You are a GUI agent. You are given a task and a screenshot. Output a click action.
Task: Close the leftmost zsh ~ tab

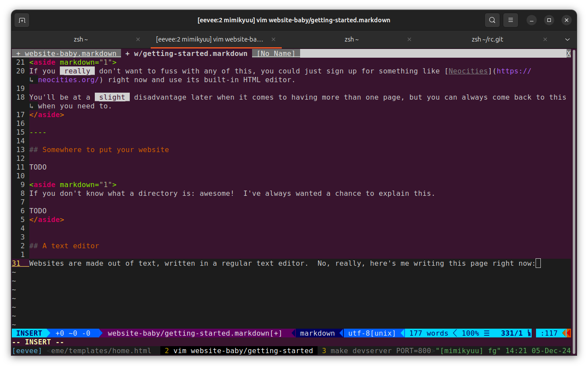(x=138, y=39)
